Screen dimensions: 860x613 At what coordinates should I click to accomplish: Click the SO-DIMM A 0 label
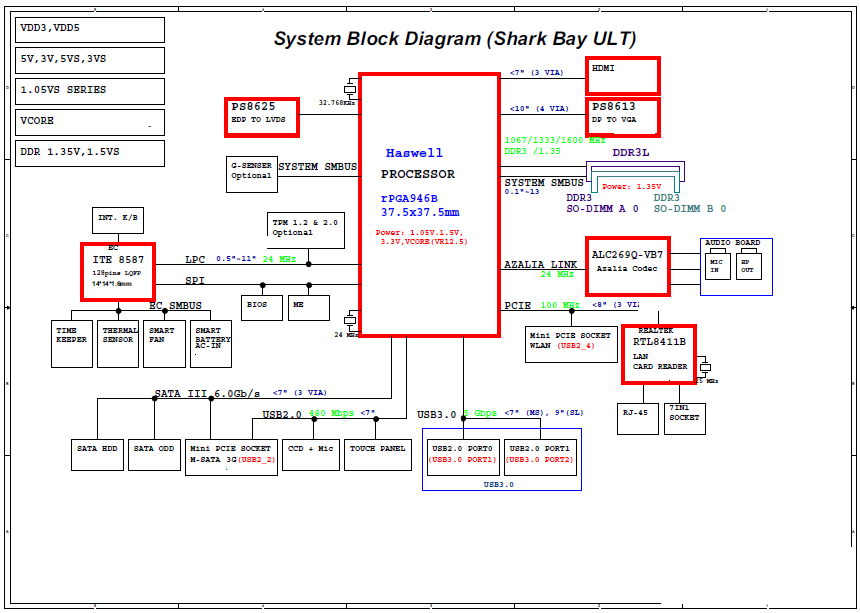(602, 208)
